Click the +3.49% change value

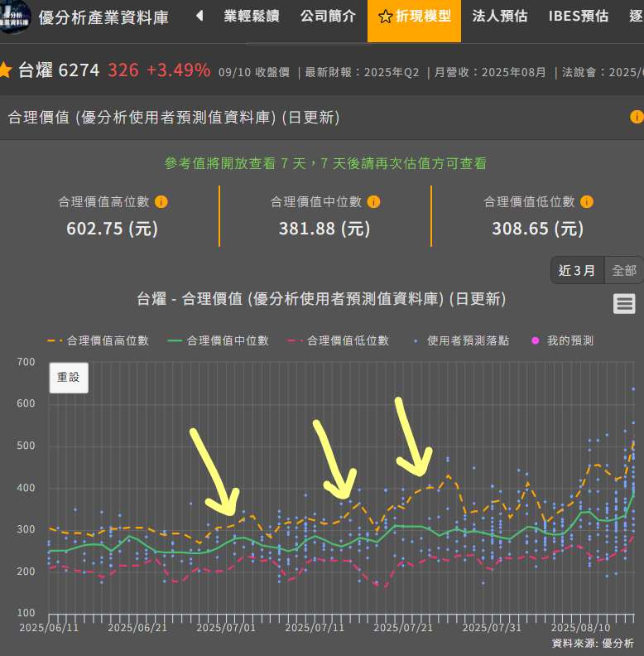coord(179,70)
